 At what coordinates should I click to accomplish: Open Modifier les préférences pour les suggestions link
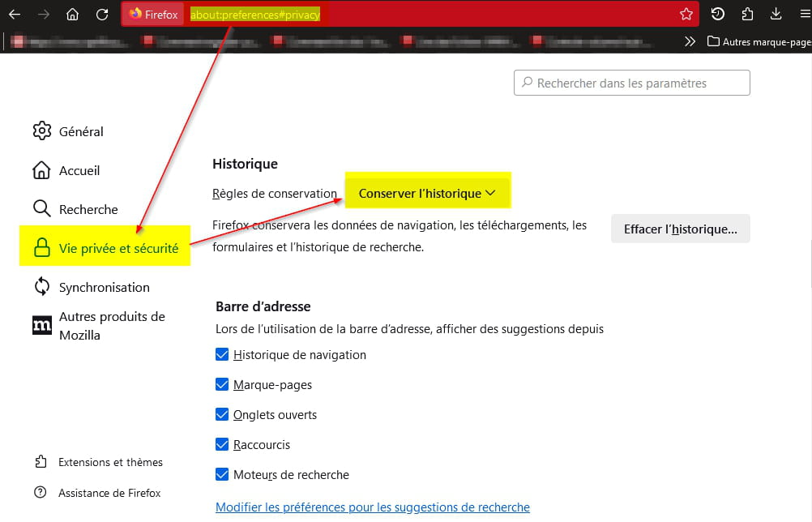pyautogui.click(x=372, y=507)
